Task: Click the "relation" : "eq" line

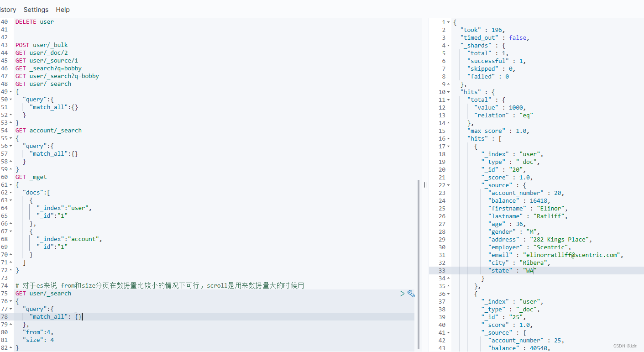Action: tap(503, 116)
